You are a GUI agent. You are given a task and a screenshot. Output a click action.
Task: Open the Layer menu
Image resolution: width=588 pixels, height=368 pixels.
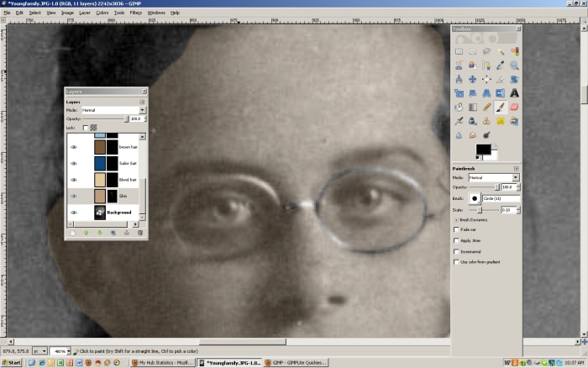[x=85, y=13]
